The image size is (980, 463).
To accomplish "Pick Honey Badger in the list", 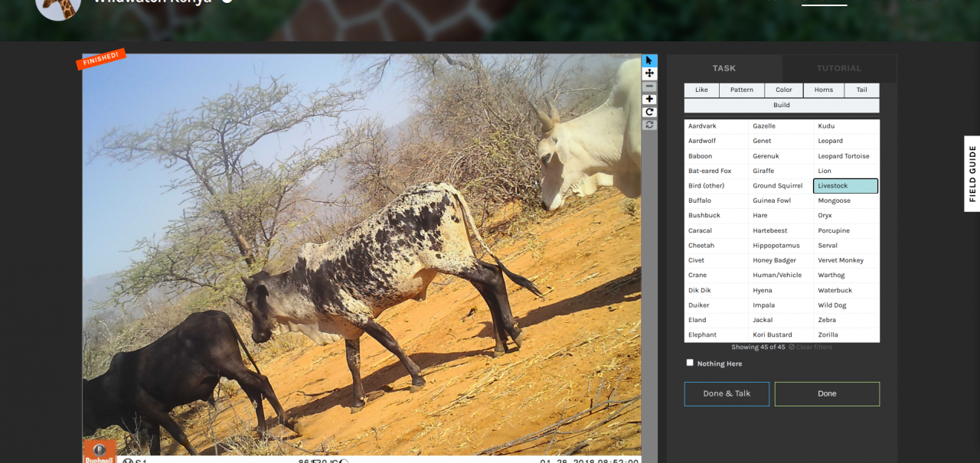I will click(781, 260).
